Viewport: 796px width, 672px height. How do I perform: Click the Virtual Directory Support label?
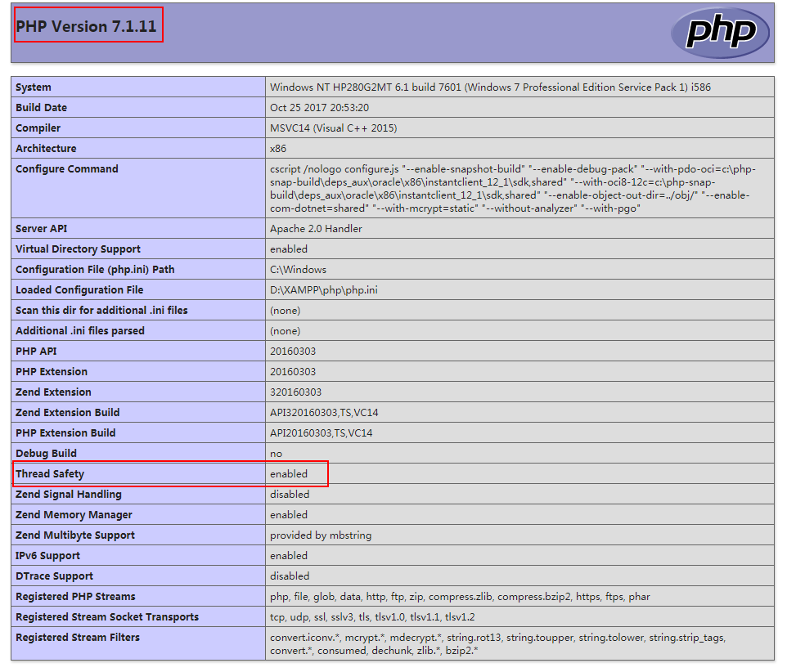[x=79, y=249]
